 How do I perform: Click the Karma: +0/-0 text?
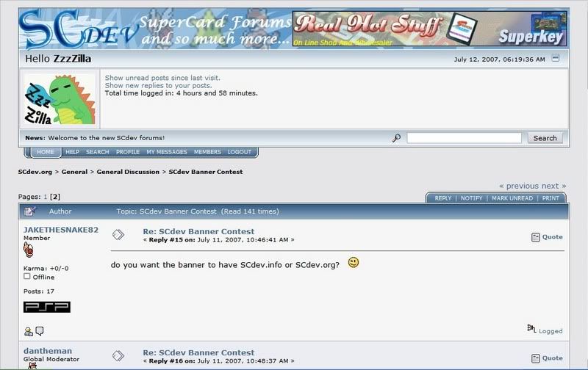(46, 268)
